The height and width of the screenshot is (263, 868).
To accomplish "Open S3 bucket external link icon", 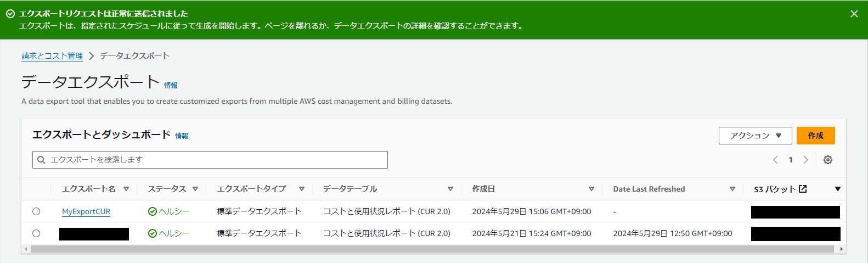I will click(803, 189).
